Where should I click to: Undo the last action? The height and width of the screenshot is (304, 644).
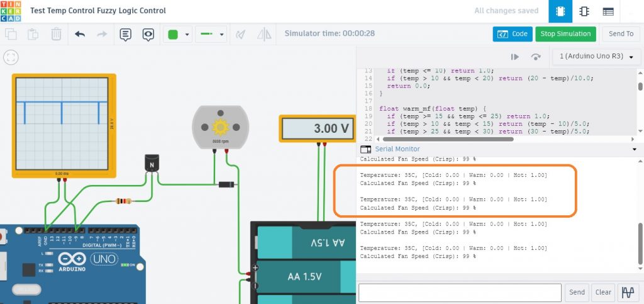click(80, 34)
